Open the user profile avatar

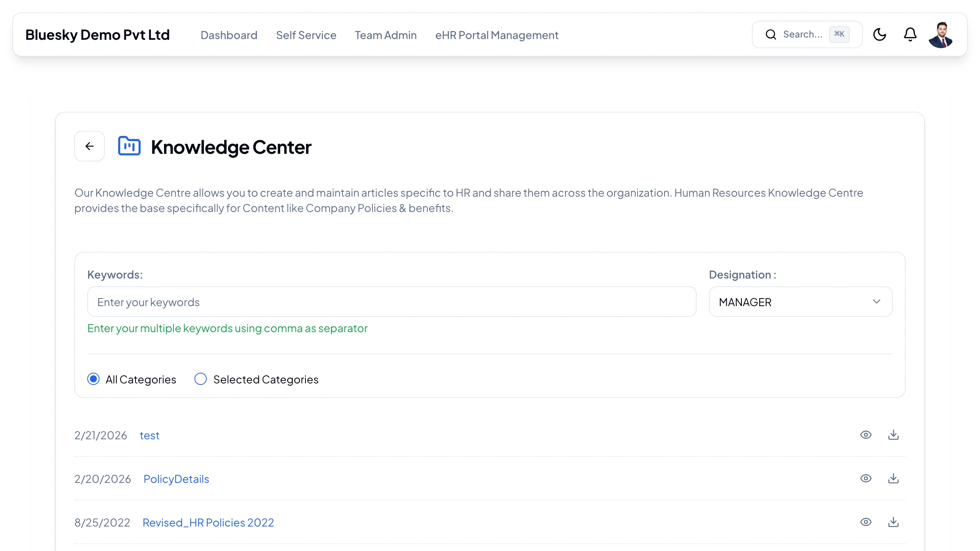click(x=941, y=35)
